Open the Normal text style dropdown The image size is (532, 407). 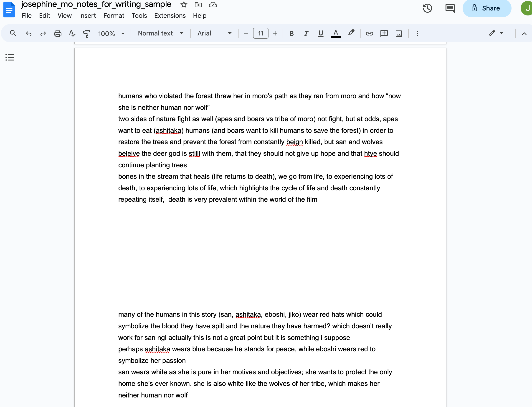pyautogui.click(x=160, y=33)
